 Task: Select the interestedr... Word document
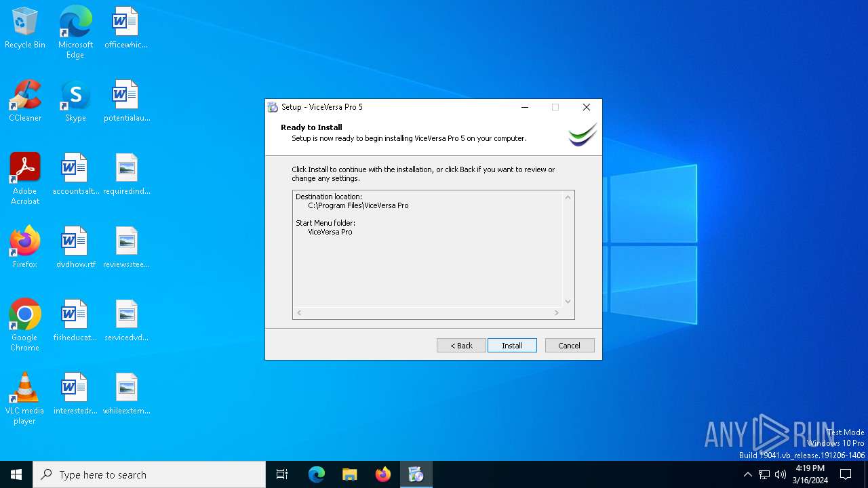point(75,393)
